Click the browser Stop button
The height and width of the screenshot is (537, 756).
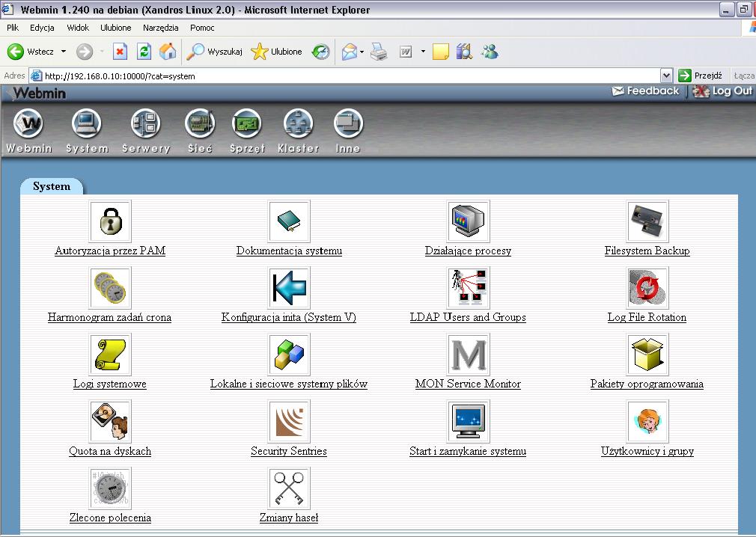[x=120, y=52]
